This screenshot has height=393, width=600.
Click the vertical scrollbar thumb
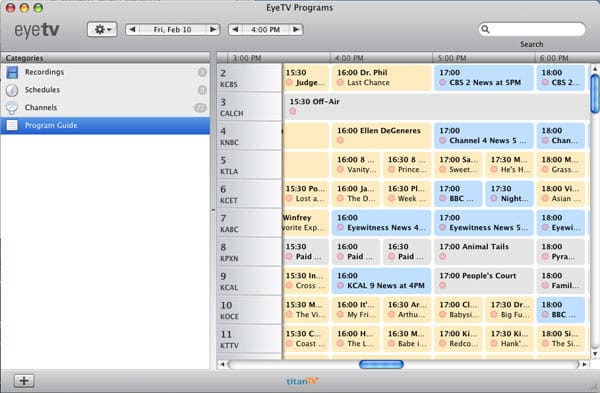(x=595, y=94)
